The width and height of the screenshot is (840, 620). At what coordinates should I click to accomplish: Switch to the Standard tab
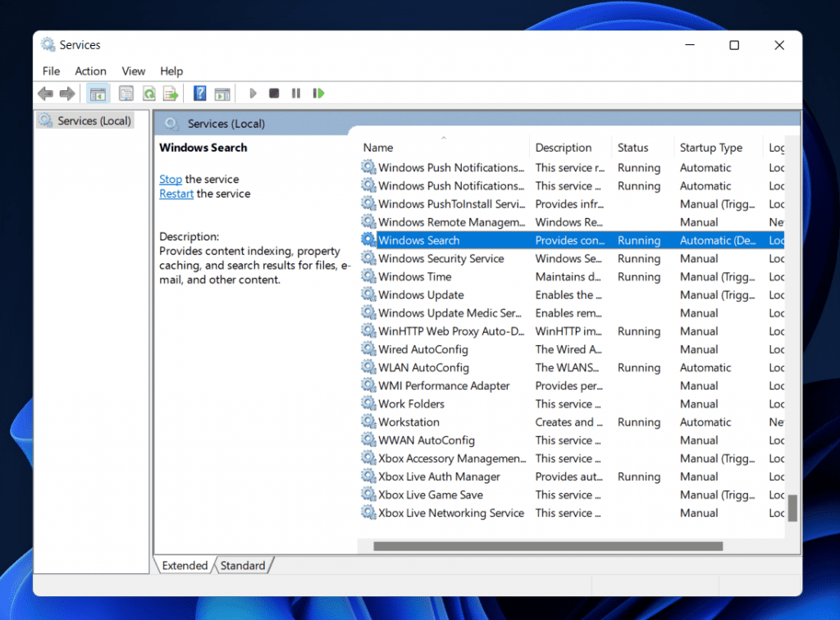[242, 565]
